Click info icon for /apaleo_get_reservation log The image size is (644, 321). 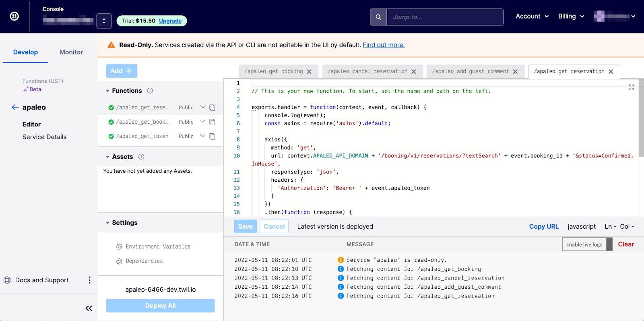click(341, 296)
